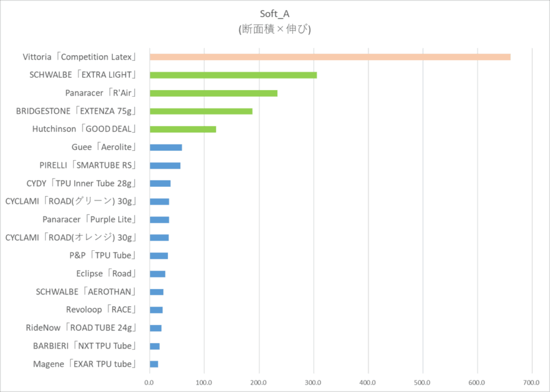Click the Hutchinson GOOD DEAL bar

183,129
